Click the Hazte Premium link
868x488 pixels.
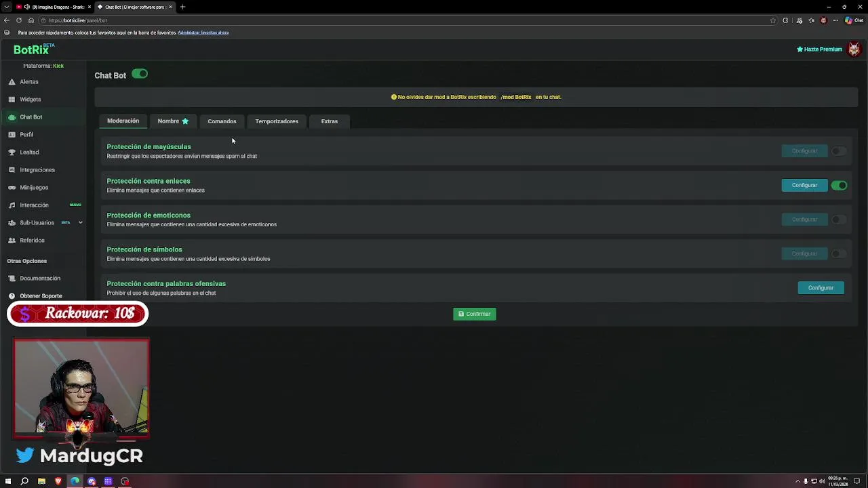pyautogui.click(x=819, y=49)
